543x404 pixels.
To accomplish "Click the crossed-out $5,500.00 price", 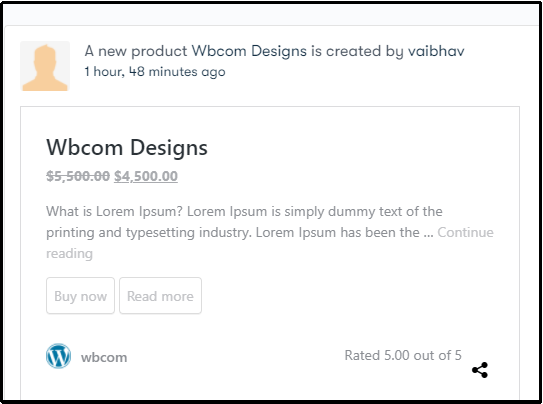I will [x=78, y=176].
